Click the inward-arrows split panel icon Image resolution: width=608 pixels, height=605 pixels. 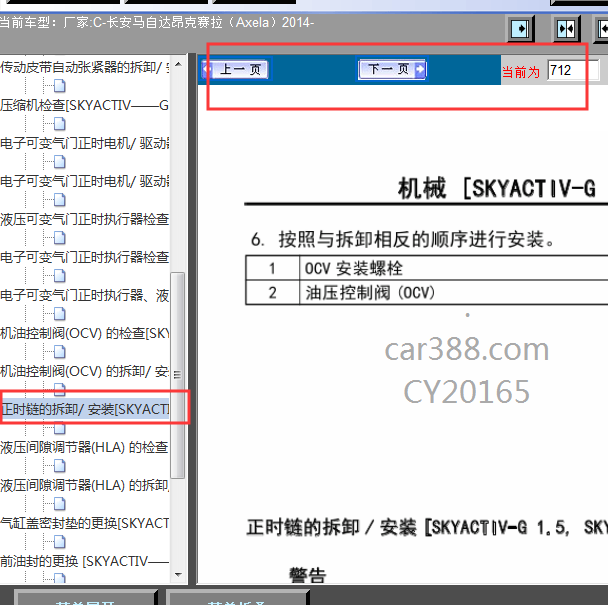[566, 29]
